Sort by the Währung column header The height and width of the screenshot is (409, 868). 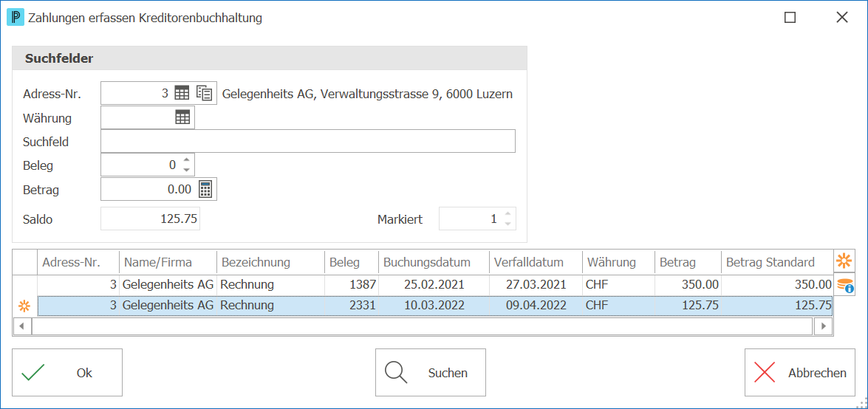[x=619, y=262]
